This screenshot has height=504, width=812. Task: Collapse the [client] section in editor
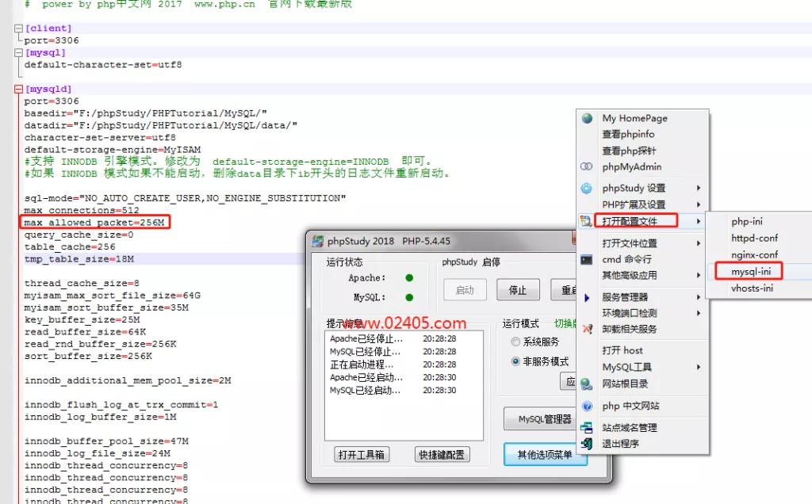[19, 29]
